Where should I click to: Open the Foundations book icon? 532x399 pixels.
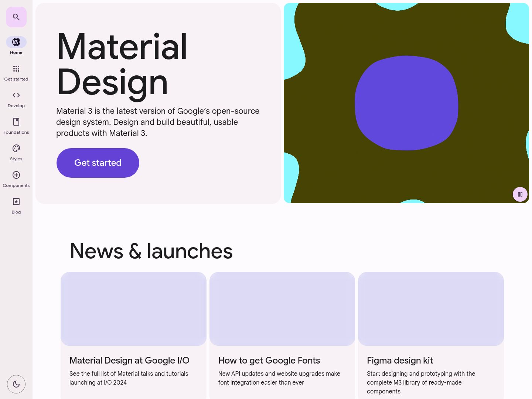(16, 122)
